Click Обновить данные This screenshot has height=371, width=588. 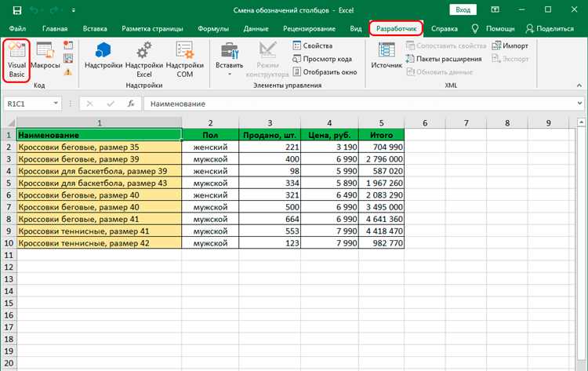click(x=440, y=72)
